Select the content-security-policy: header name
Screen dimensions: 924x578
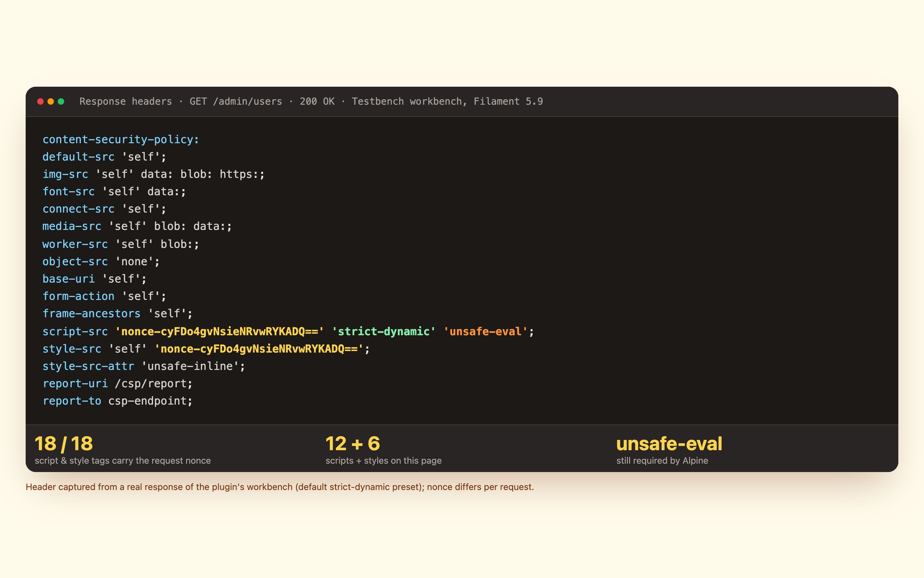[121, 140]
